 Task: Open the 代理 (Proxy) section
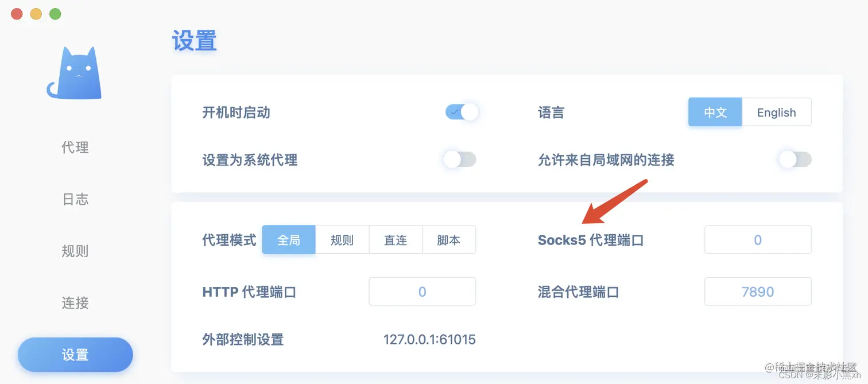tap(75, 147)
